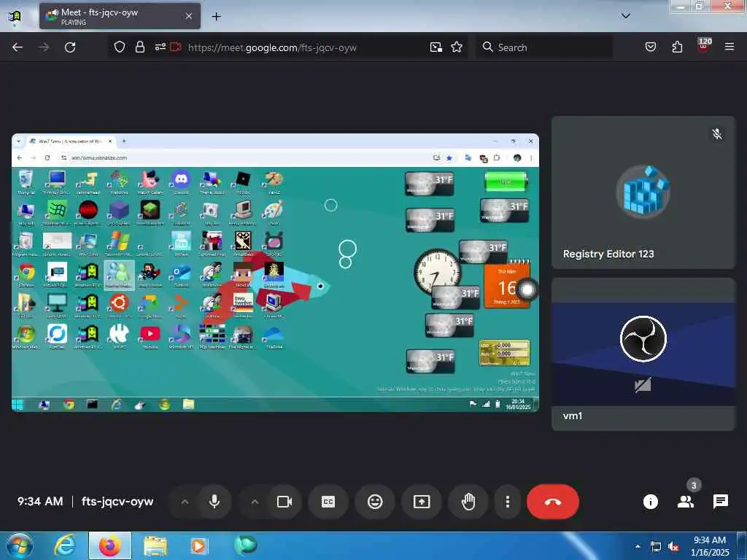This screenshot has width=747, height=560.
Task: Toggle the microphone in Meet
Action: (214, 502)
